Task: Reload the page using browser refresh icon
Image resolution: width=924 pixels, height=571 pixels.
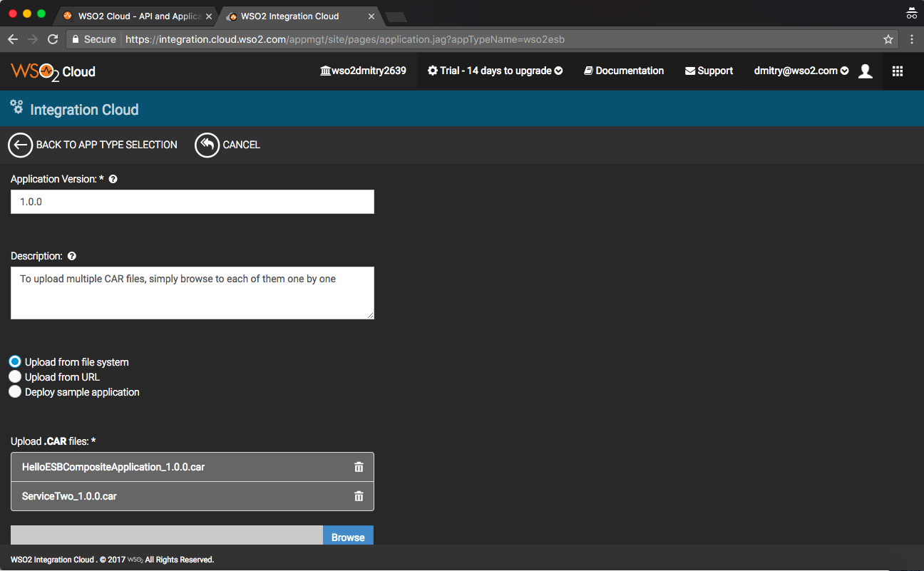Action: coord(53,39)
